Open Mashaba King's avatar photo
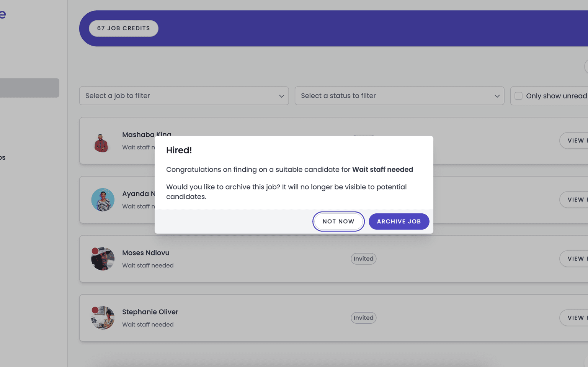Viewport: 588px width, 367px height. coord(101,143)
